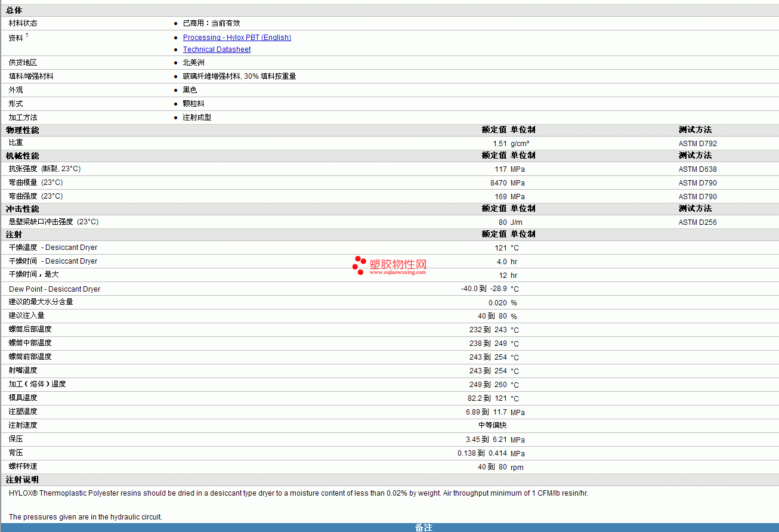The width and height of the screenshot is (779, 532).
Task: Click the 干燥时间，最大 label
Action: tap(34, 274)
